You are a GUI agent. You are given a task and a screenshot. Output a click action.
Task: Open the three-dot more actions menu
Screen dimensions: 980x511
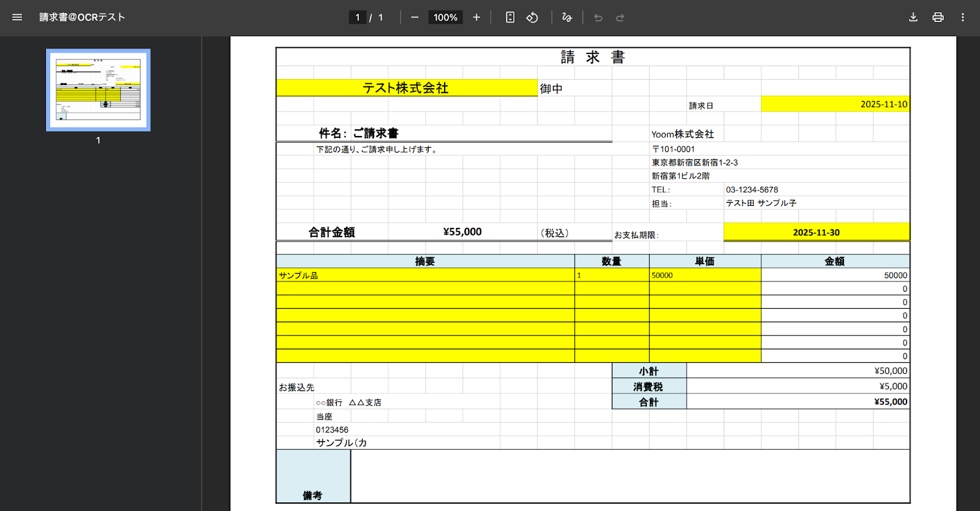pyautogui.click(x=963, y=17)
